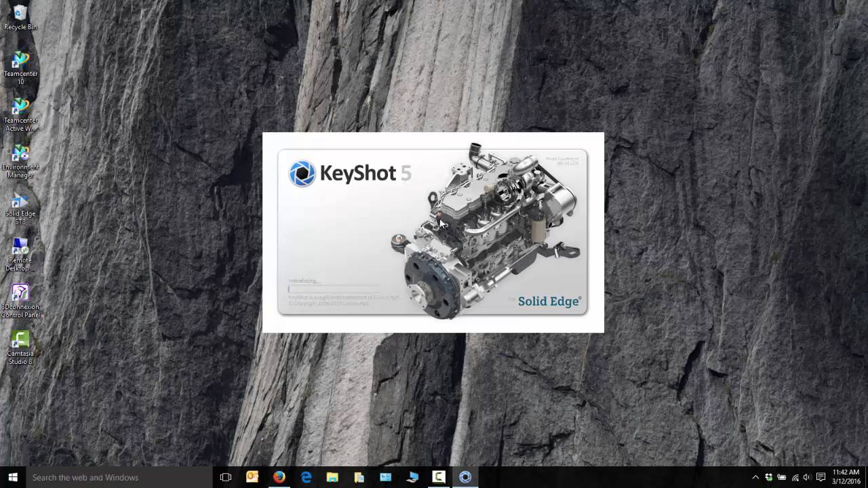Open the Action Center notifications
The width and height of the screenshot is (868, 488).
coord(821,477)
